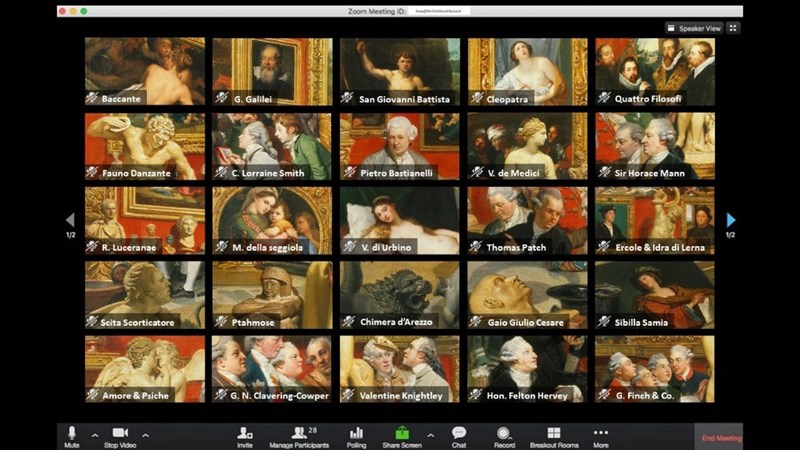The height and width of the screenshot is (450, 800).
Task: Select the Chimera d'Arezzo video tile
Action: click(x=400, y=295)
